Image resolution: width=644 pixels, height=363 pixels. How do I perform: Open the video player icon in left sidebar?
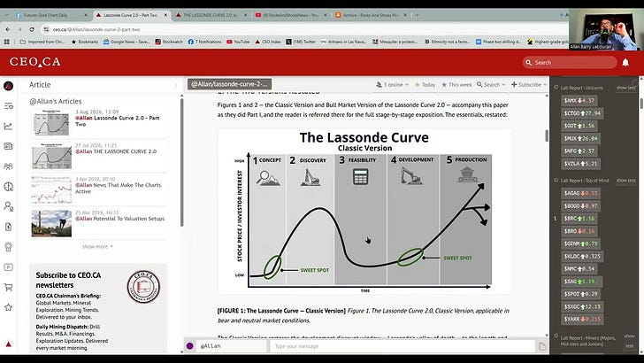(x=8, y=267)
